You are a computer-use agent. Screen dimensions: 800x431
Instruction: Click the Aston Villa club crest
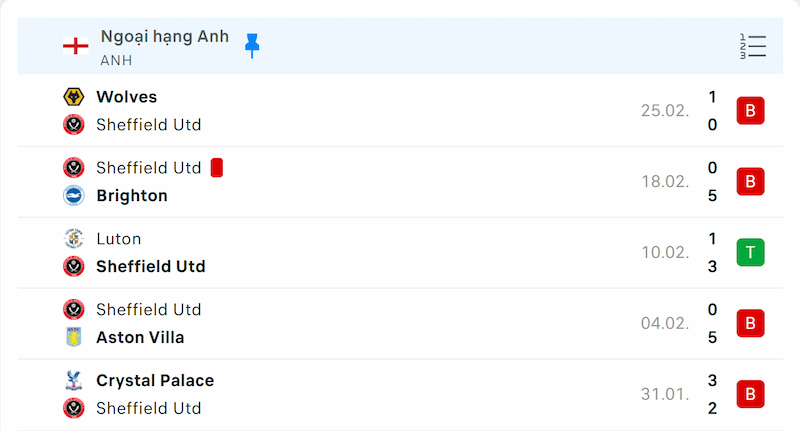pyautogui.click(x=73, y=337)
